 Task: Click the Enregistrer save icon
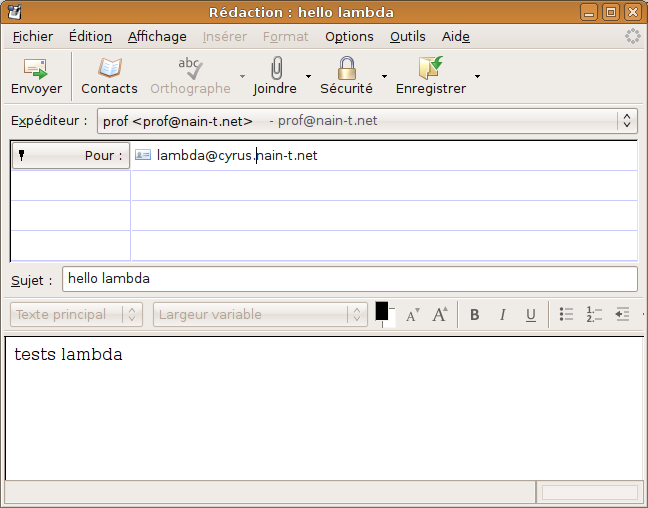(431, 69)
